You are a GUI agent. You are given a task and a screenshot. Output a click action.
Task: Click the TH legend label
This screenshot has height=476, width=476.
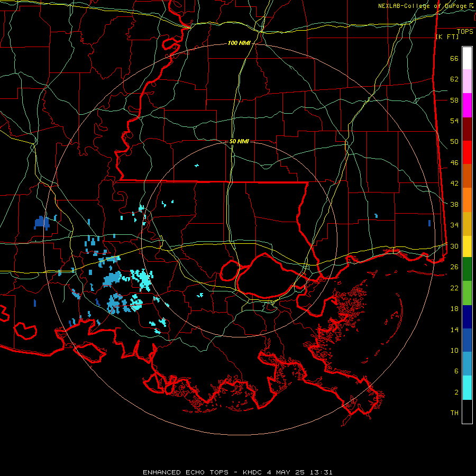tap(454, 413)
